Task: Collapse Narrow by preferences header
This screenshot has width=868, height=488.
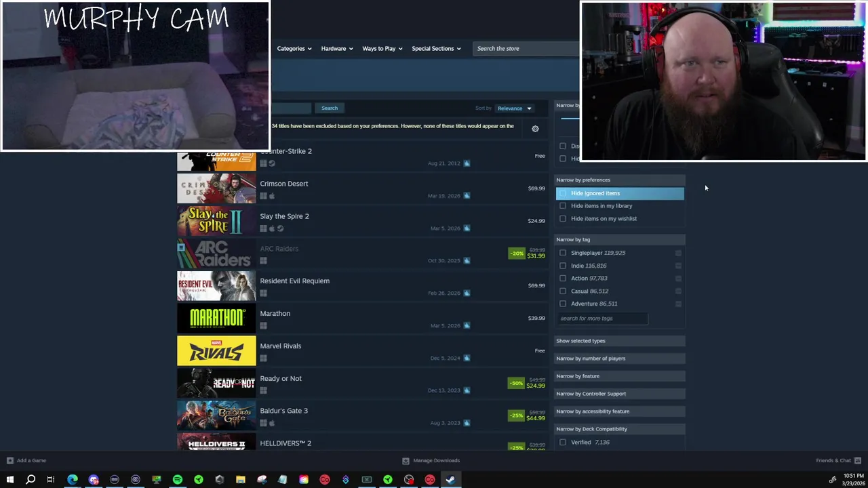Action: [x=620, y=180]
